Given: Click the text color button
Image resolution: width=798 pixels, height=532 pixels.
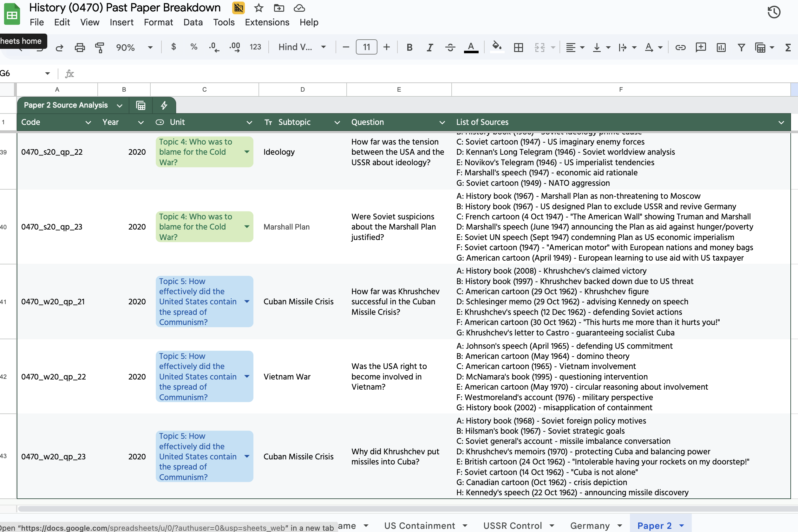Looking at the screenshot, I should pyautogui.click(x=471, y=48).
